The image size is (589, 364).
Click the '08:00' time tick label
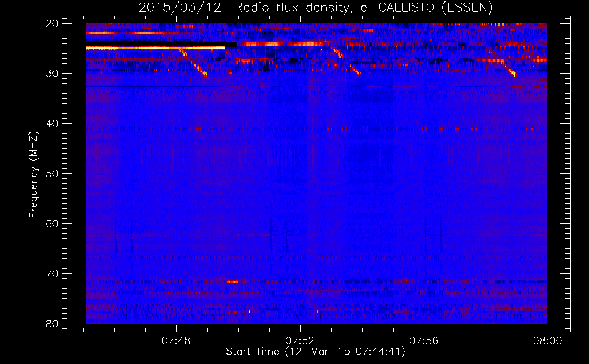[548, 341]
